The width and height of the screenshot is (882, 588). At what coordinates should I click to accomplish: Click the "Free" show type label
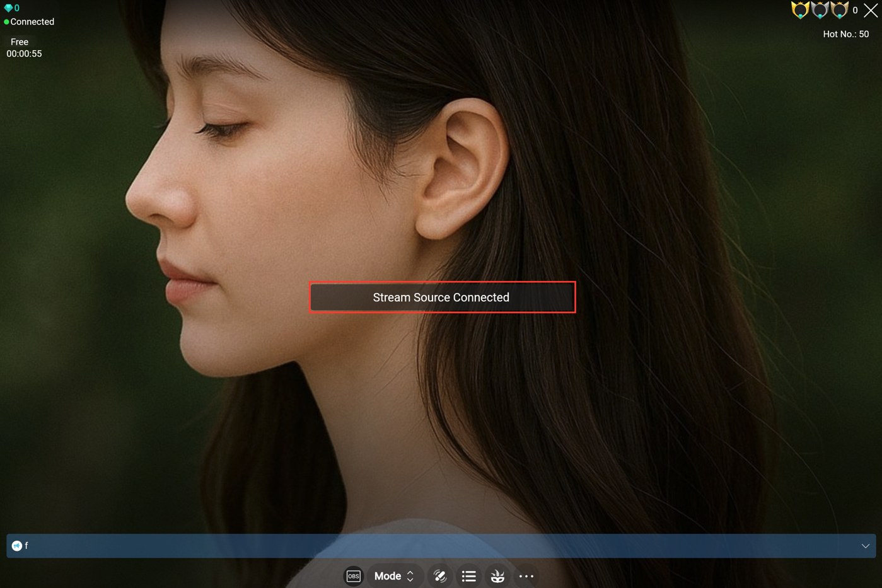[x=20, y=42]
